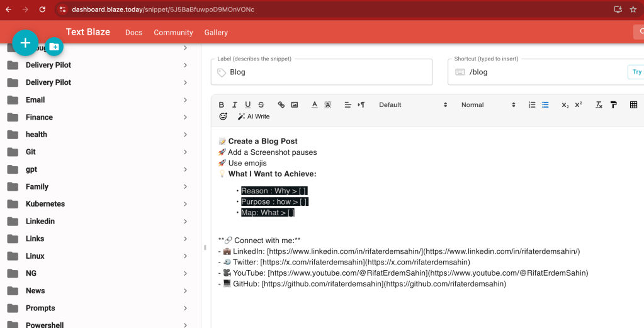Image resolution: width=644 pixels, height=328 pixels.
Task: Click the keyboard icon beside /blog
Action: pyautogui.click(x=460, y=72)
